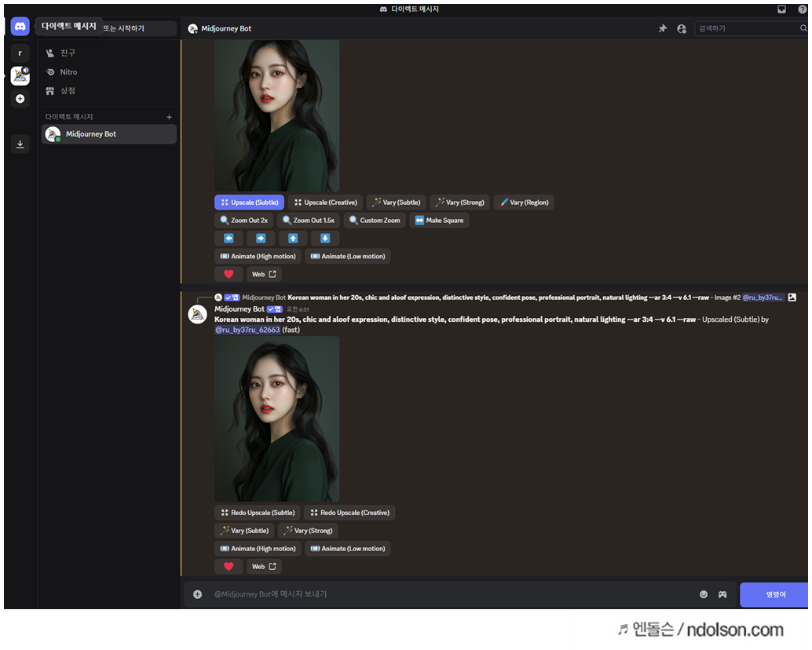Image resolution: width=812 pixels, height=650 pixels.
Task: Click the Midjourney Bot author name in message
Action: 240,309
